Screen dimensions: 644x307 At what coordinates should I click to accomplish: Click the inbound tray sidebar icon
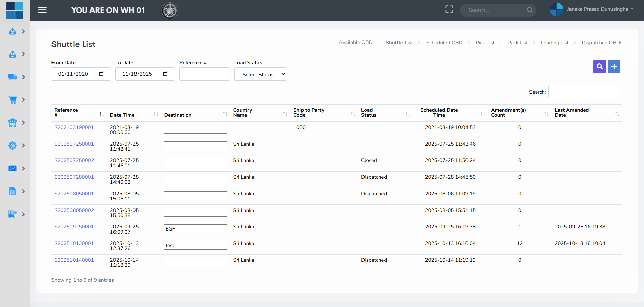click(x=13, y=31)
